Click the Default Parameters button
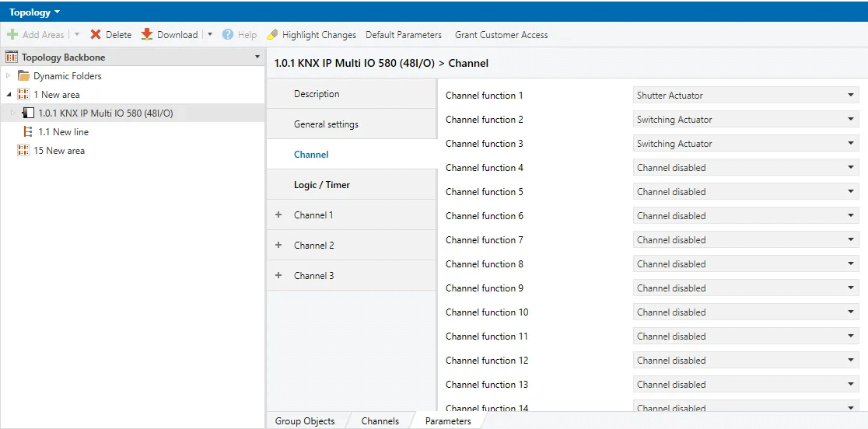Screen dimensions: 868x429 click(404, 35)
